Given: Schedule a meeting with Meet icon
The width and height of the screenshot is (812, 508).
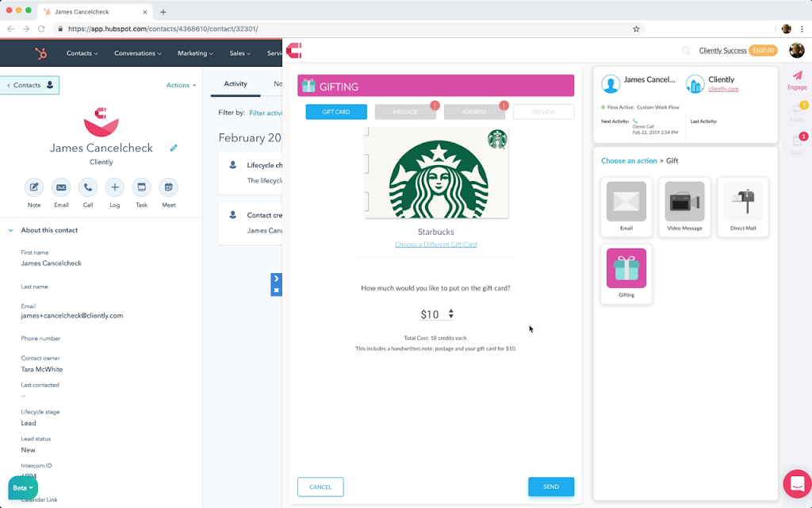Looking at the screenshot, I should pyautogui.click(x=168, y=187).
